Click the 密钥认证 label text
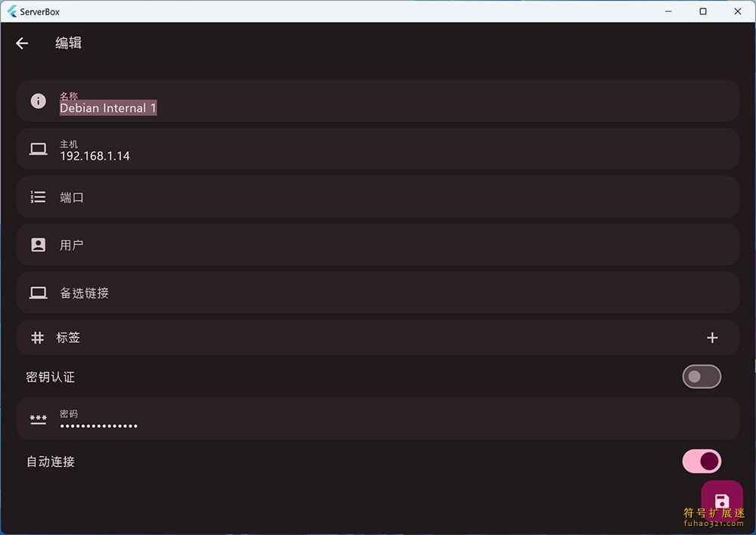The height and width of the screenshot is (535, 756). click(x=51, y=377)
